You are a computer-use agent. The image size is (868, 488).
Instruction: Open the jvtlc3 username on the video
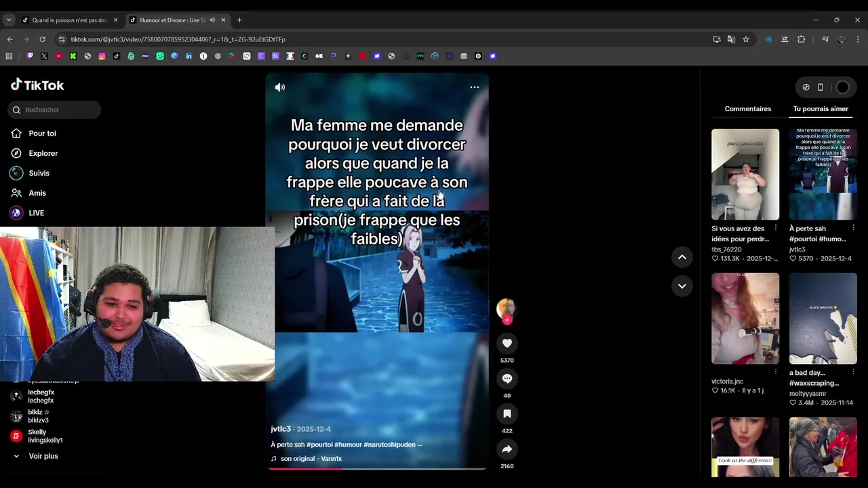click(281, 429)
